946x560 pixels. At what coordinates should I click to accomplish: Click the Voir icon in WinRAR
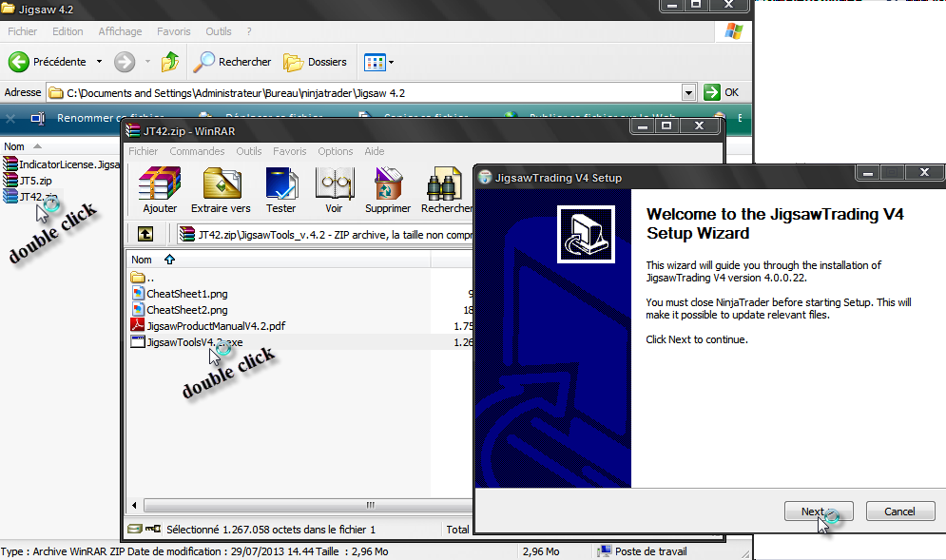(x=334, y=183)
